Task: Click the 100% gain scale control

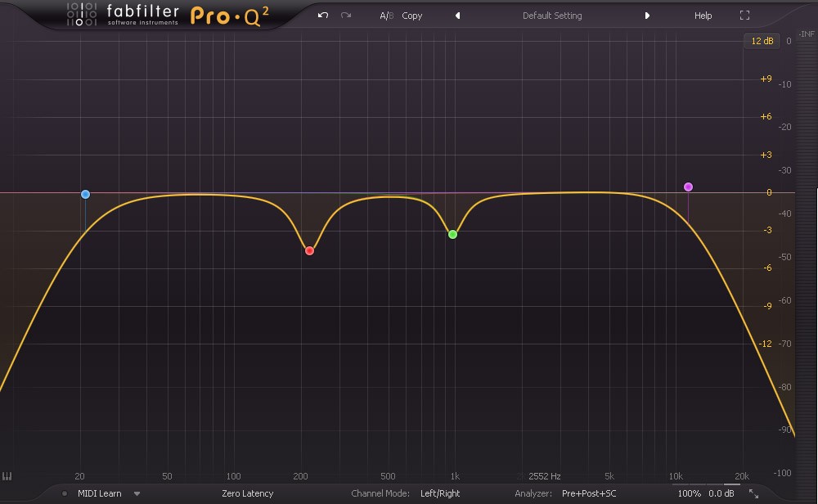Action: [689, 493]
